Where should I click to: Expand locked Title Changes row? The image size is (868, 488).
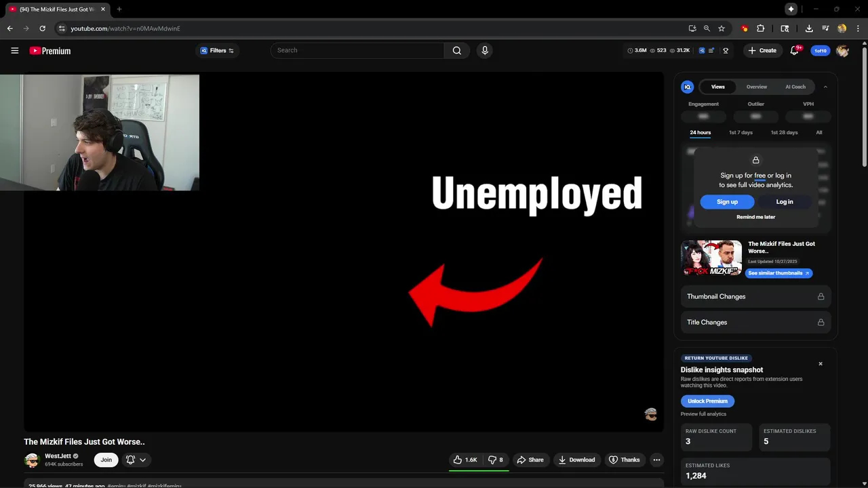[755, 322]
